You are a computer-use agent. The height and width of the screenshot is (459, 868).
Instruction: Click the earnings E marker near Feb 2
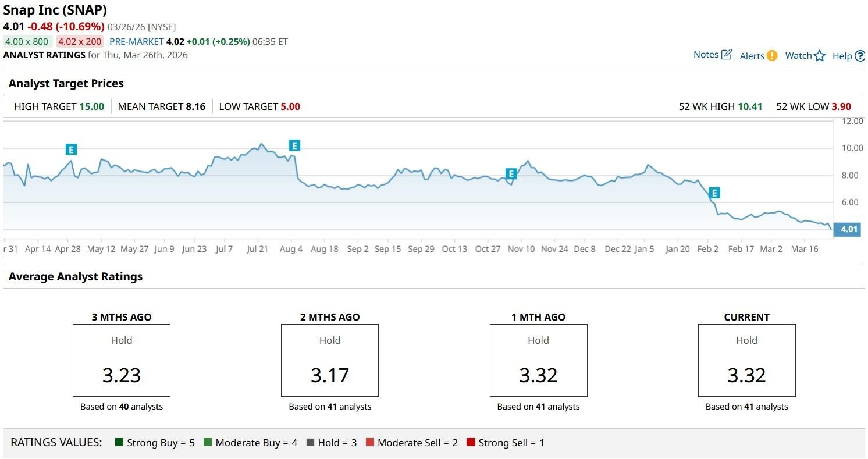tap(715, 193)
